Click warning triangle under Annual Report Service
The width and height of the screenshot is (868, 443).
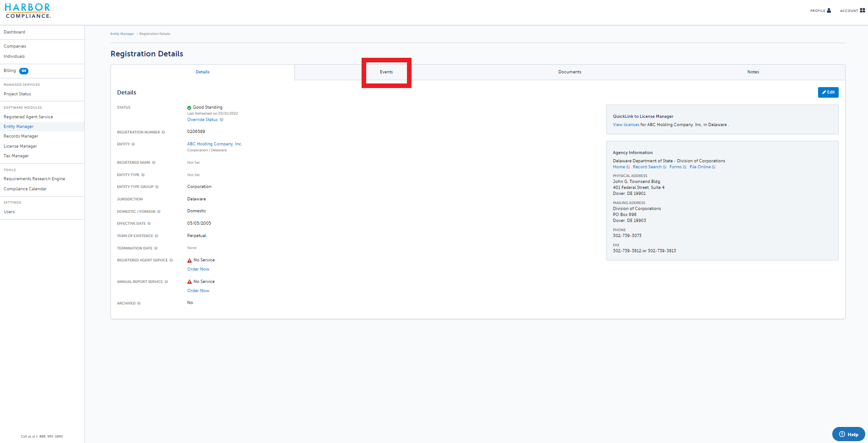(189, 282)
